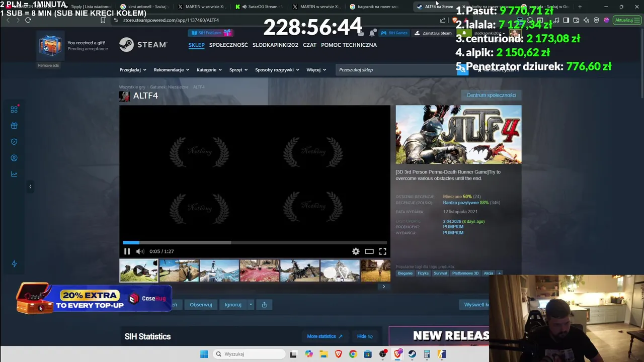Click the Ignoruj button

click(x=233, y=305)
